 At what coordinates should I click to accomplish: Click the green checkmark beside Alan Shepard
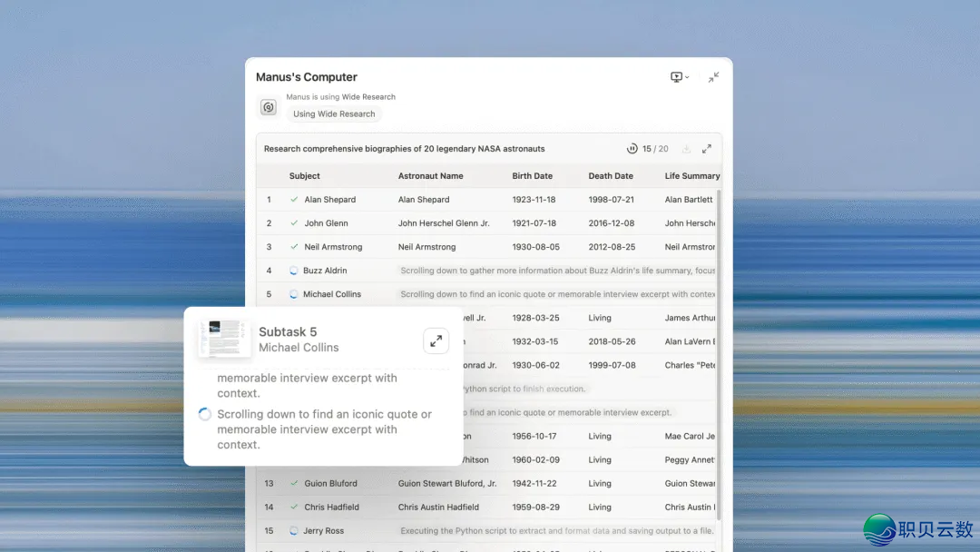(294, 200)
